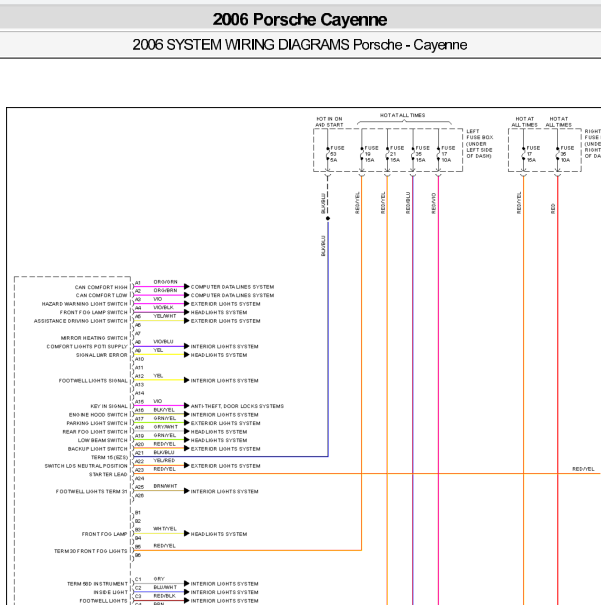Click the "ENGINE HOOD SWITCH" label
Screen dimensions: 601x605
click(98, 415)
